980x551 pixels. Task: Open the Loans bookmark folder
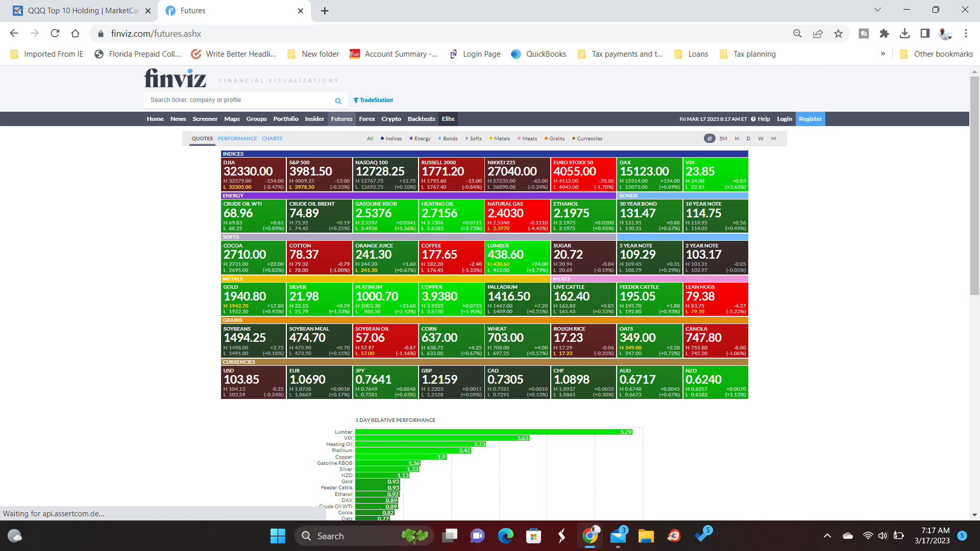pos(691,54)
